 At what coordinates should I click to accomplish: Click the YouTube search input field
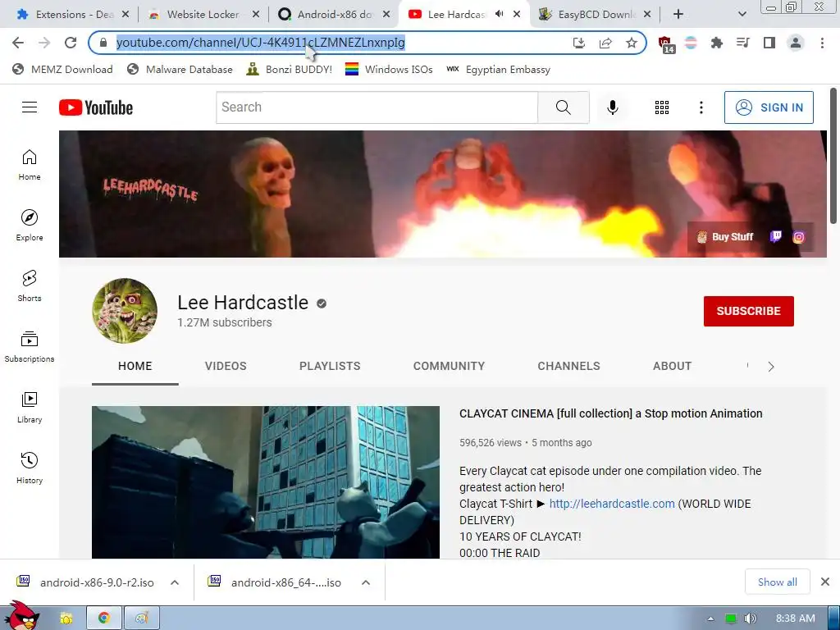(x=377, y=107)
